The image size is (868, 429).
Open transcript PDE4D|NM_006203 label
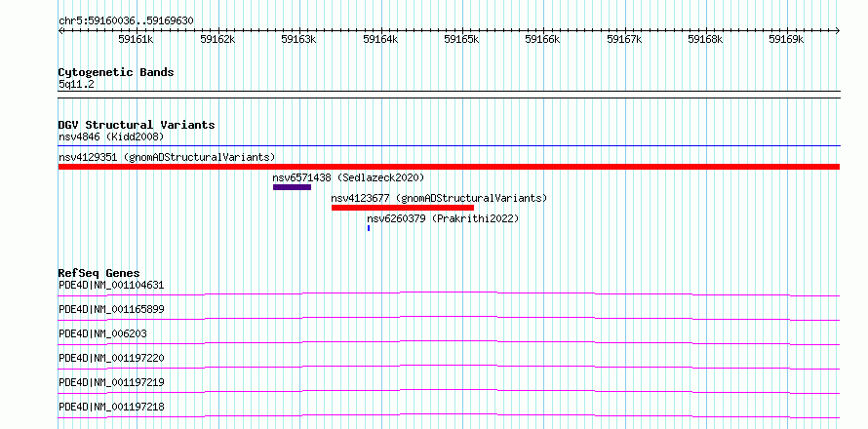102,333
